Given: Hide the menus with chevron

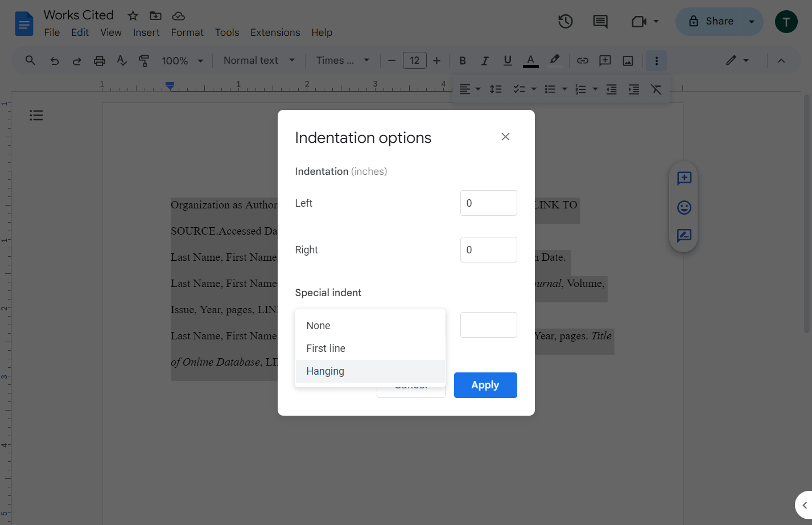Looking at the screenshot, I should pyautogui.click(x=781, y=60).
